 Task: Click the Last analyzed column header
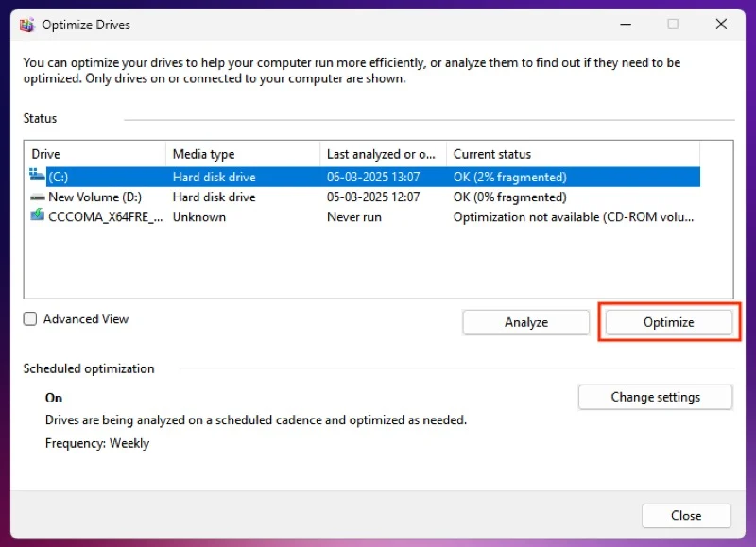coord(382,154)
